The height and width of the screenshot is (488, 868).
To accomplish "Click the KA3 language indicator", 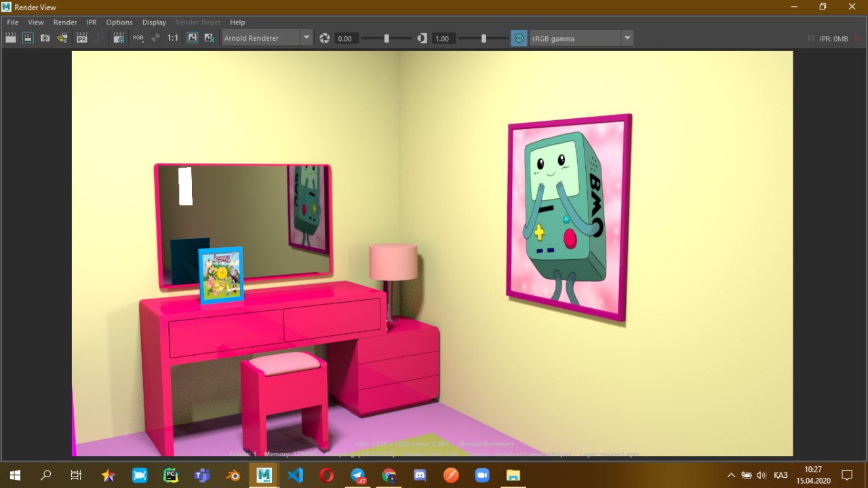I will tap(780, 475).
